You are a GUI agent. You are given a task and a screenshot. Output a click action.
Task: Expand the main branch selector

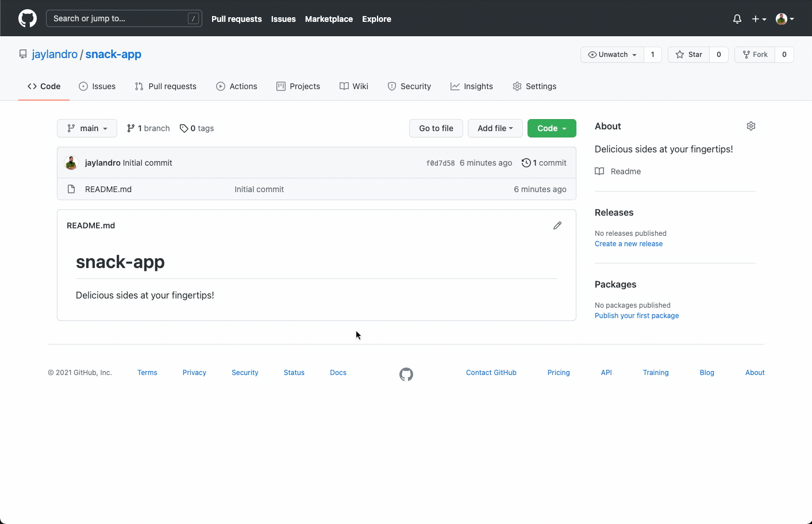point(87,128)
